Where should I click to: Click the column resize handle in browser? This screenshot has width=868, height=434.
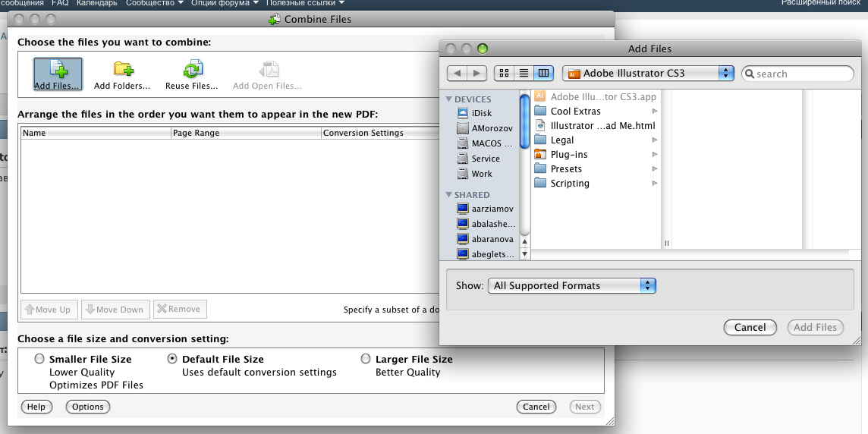point(667,243)
